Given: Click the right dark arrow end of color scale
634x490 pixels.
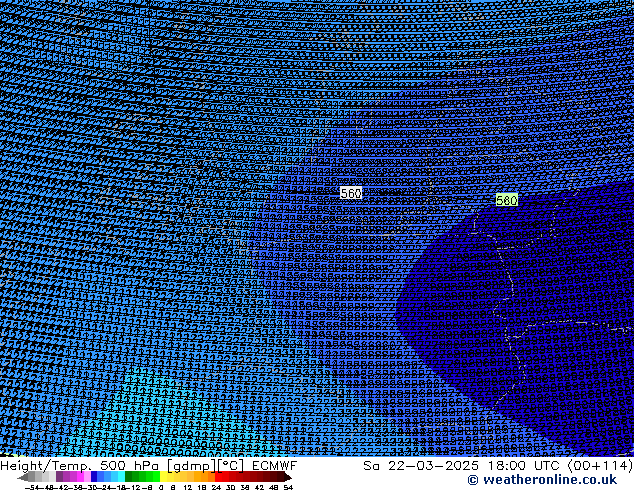Looking at the screenshot, I should click(x=287, y=477).
